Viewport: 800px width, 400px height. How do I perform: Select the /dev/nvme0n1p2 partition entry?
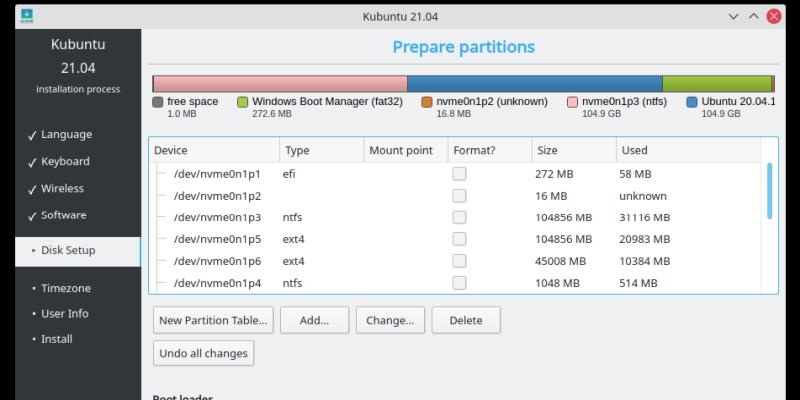tap(217, 196)
